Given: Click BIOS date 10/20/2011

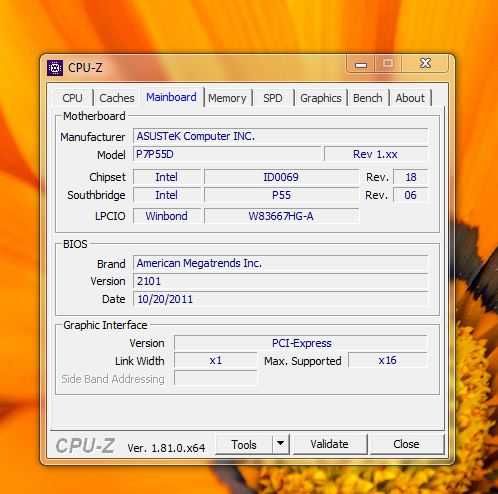Looking at the screenshot, I should click(280, 299).
